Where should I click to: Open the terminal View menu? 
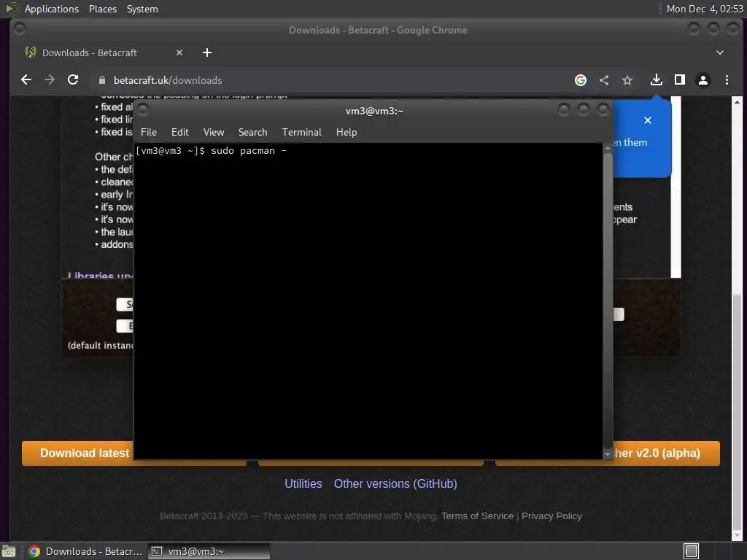pyautogui.click(x=214, y=133)
